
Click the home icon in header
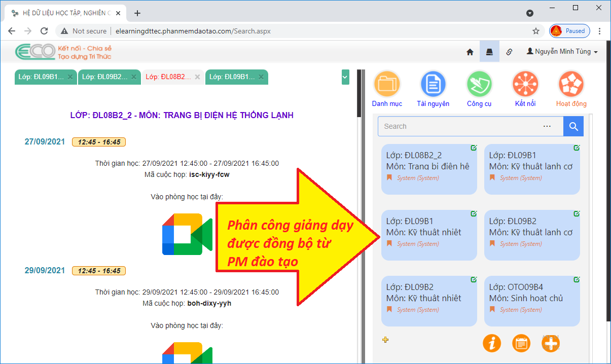pyautogui.click(x=470, y=52)
